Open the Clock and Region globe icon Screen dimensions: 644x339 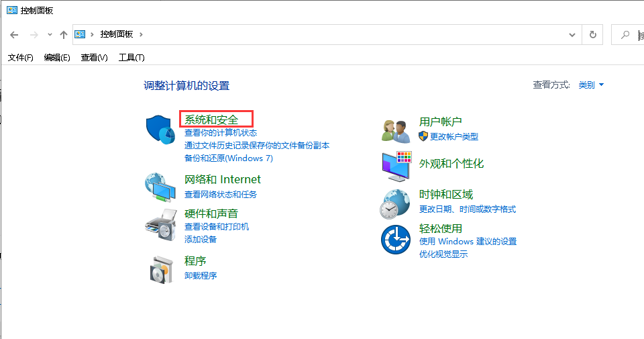[395, 204]
